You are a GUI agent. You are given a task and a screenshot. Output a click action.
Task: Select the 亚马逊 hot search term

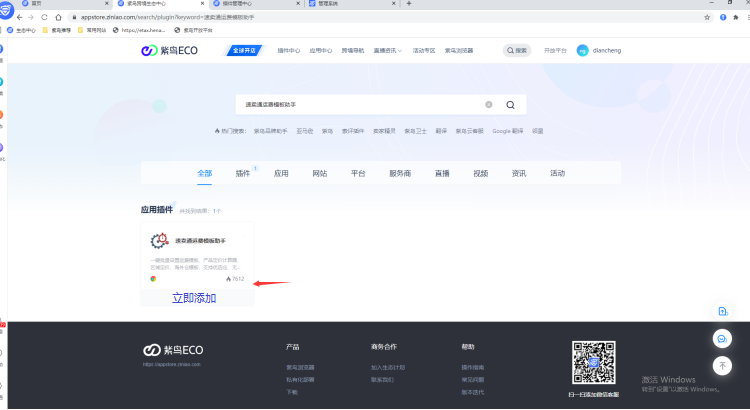(304, 131)
